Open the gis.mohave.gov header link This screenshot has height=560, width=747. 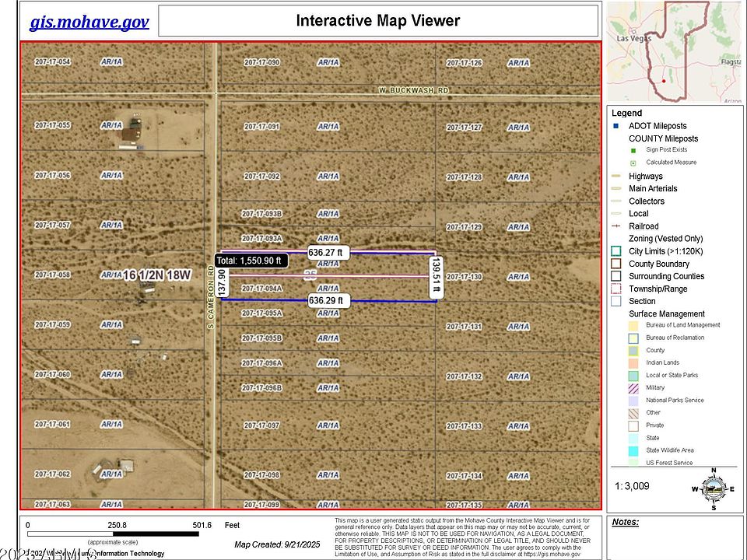coord(89,21)
